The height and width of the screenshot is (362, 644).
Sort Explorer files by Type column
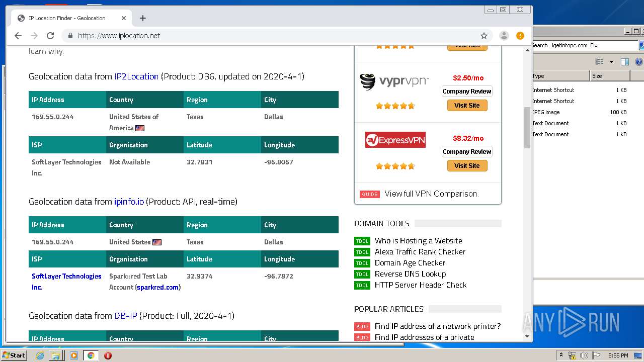(x=561, y=76)
